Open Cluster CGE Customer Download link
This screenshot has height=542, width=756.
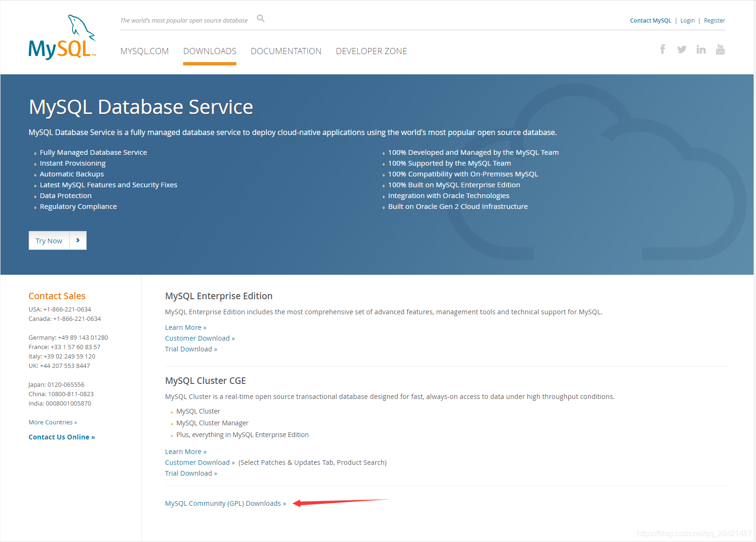200,462
